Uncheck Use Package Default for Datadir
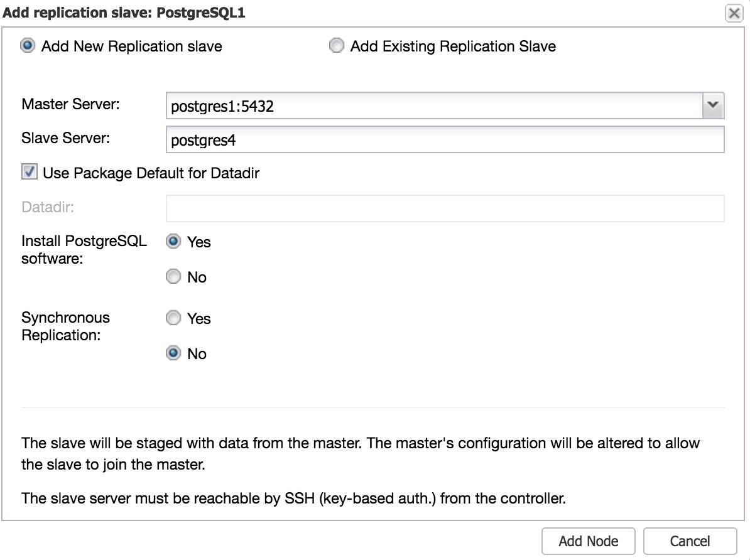 coord(29,171)
